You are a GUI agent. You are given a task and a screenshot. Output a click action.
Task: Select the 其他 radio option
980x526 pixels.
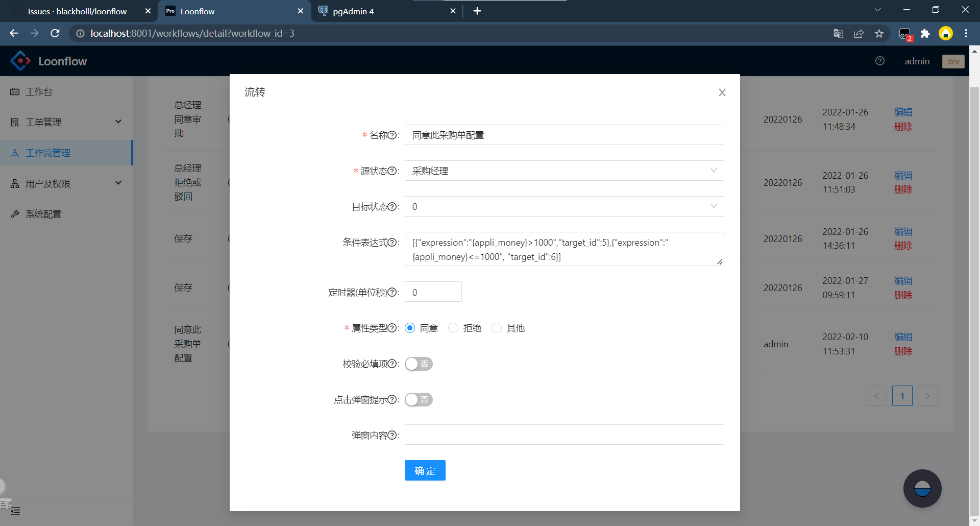click(497, 328)
